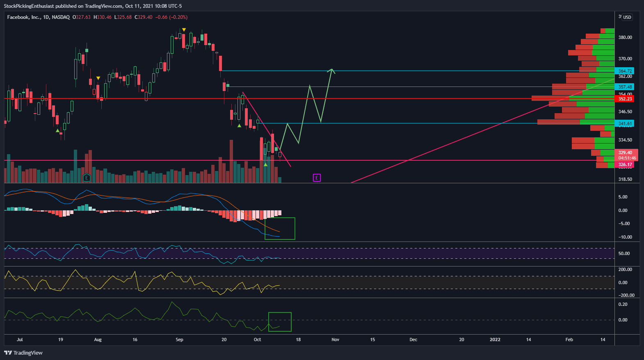Click the Sep date on time axis
The width and height of the screenshot is (644, 360).
[179, 339]
